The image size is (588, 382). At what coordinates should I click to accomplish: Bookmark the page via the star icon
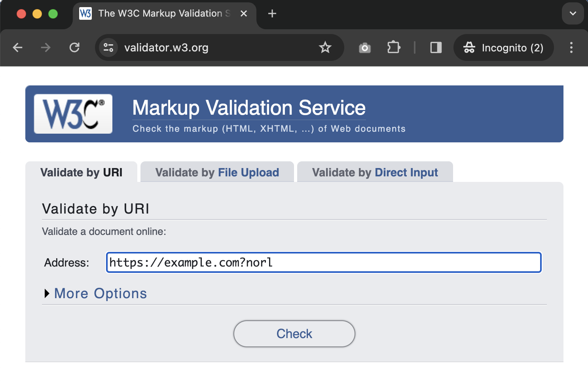325,47
